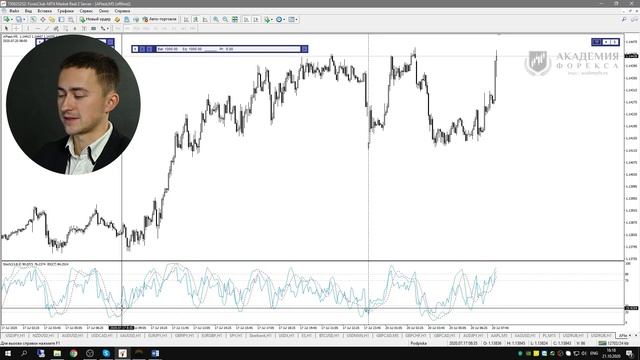Tile chart windows with the grid icon
This screenshot has width=640, height=360.
[235, 19]
